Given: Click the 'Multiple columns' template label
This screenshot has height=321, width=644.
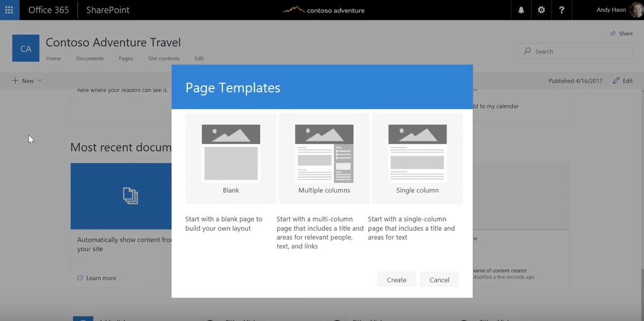Looking at the screenshot, I should pyautogui.click(x=324, y=190).
